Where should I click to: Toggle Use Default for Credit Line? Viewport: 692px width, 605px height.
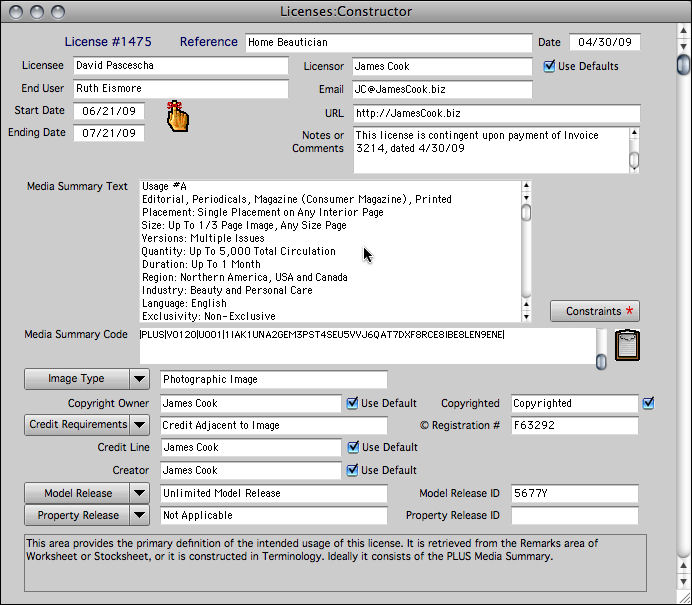coord(352,448)
